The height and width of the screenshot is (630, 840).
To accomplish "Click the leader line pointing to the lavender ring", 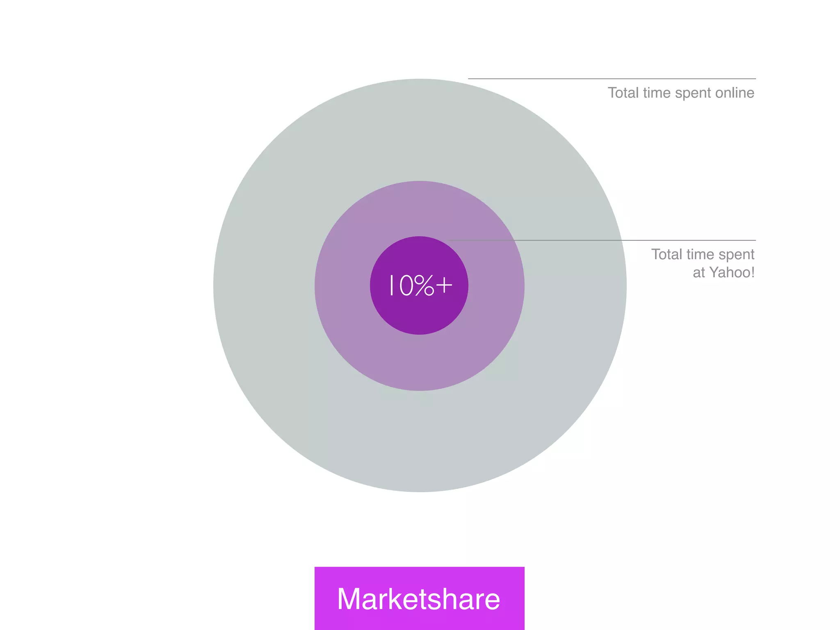I will point(602,240).
